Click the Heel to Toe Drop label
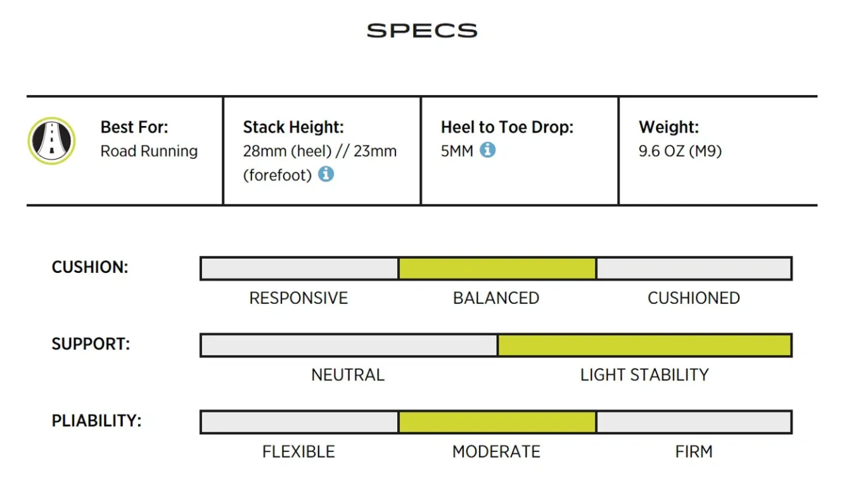The width and height of the screenshot is (844, 504). (x=507, y=127)
